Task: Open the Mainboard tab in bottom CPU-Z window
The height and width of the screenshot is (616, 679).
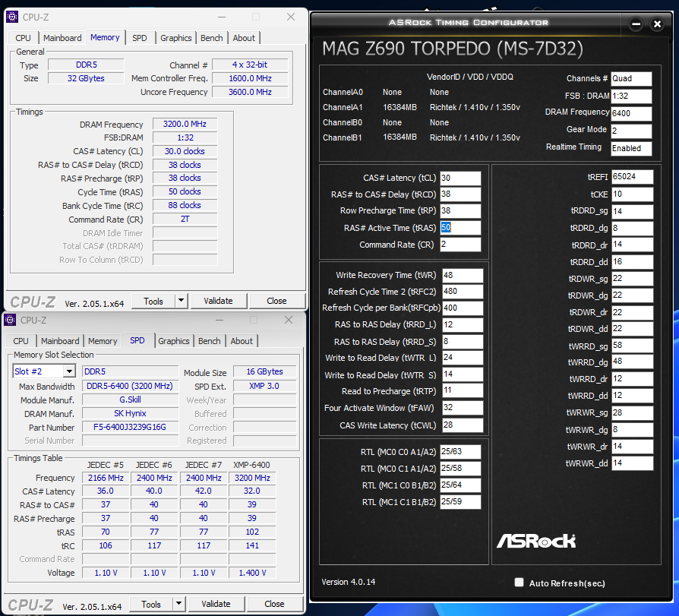Action: click(x=60, y=341)
